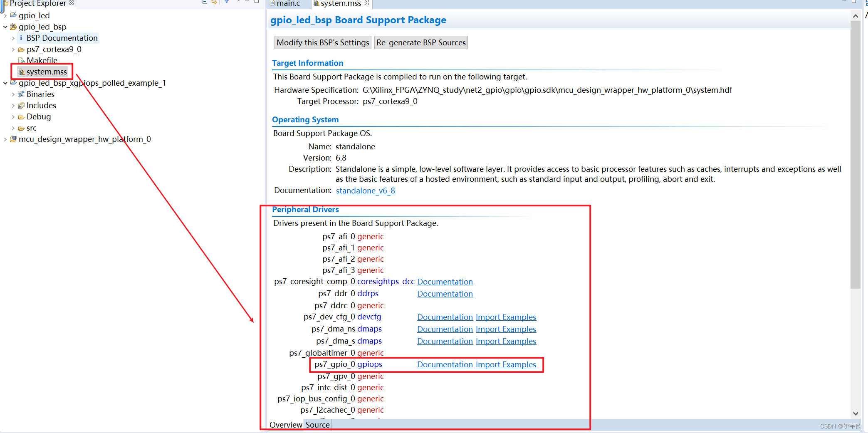
Task: Click the system.hdf hardware specification path
Action: click(547, 90)
